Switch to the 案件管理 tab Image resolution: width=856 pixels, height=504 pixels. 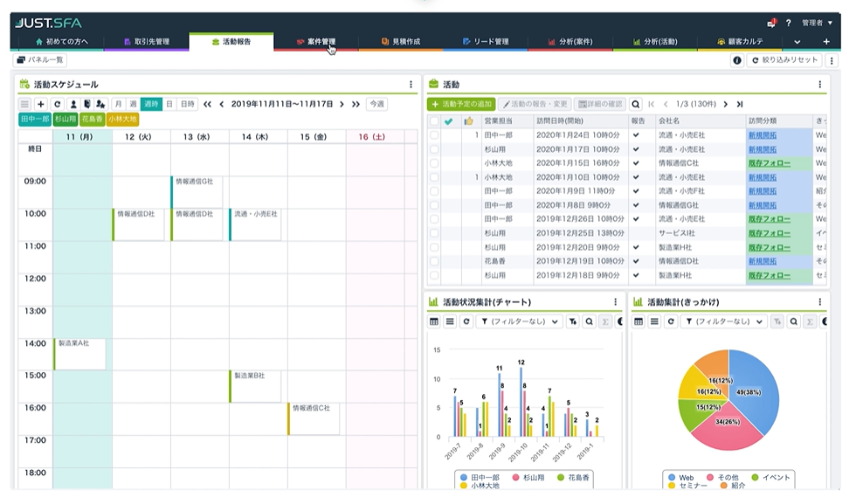click(x=316, y=42)
